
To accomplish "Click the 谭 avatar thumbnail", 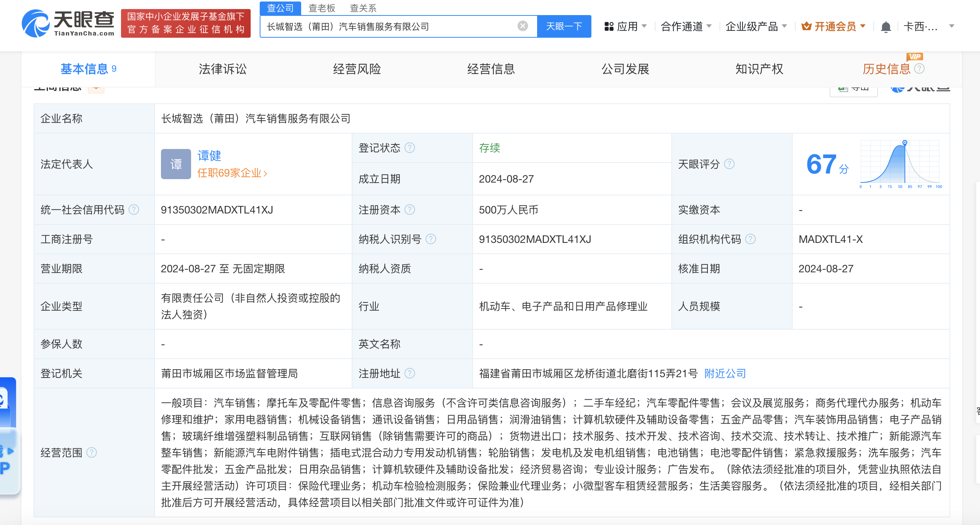I will tap(176, 164).
